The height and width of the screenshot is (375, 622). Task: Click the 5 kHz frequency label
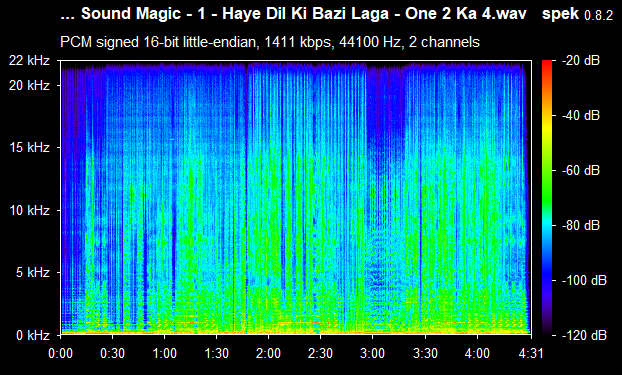coord(33,273)
